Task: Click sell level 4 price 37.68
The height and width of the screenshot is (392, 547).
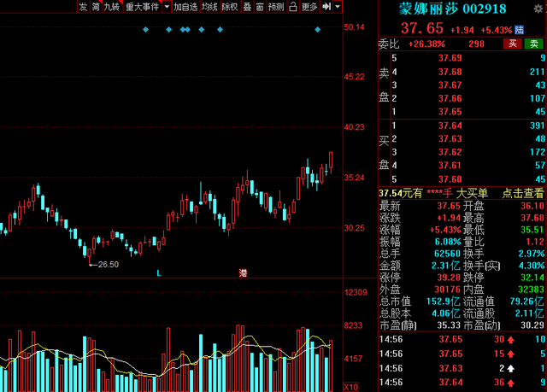Action: click(450, 72)
